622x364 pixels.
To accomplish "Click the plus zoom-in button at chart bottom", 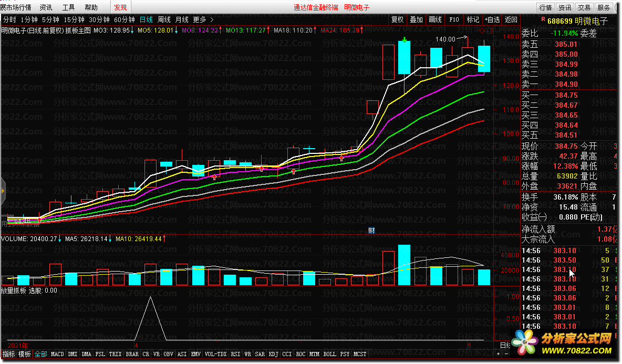I will coord(498,353).
